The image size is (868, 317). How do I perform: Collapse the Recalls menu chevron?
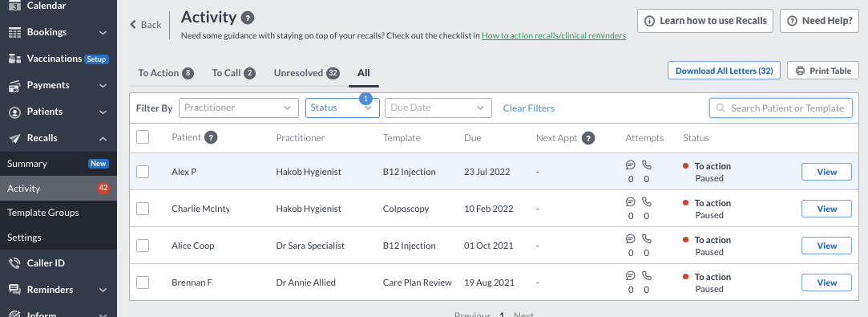103,139
